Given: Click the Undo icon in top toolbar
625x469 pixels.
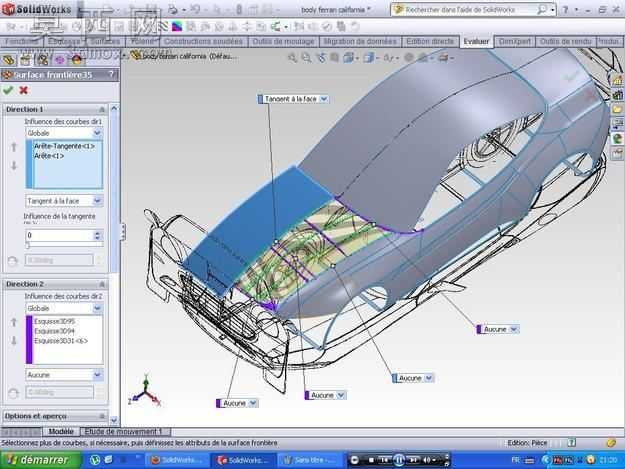Looking at the screenshot, I should click(195, 9).
